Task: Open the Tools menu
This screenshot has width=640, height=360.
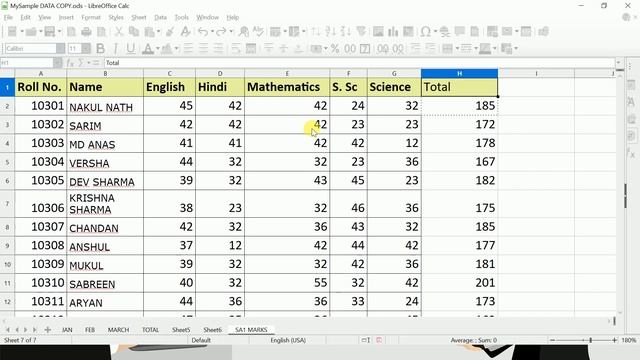Action: point(182,17)
